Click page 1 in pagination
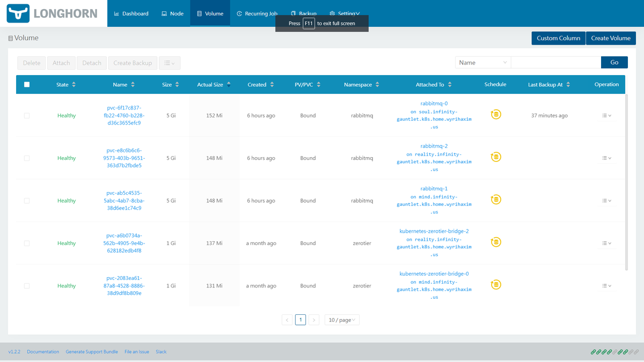Screen dimensions: 644x362 click(x=301, y=320)
